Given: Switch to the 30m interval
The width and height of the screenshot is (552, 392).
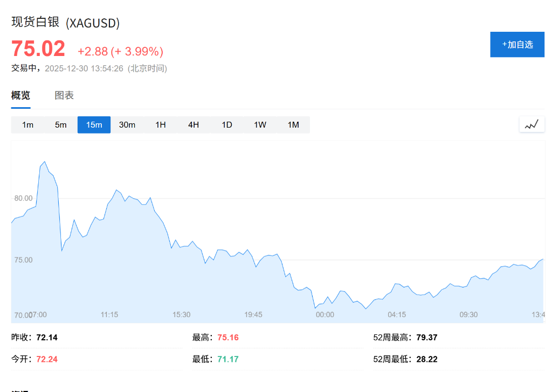Looking at the screenshot, I should click(x=127, y=124).
